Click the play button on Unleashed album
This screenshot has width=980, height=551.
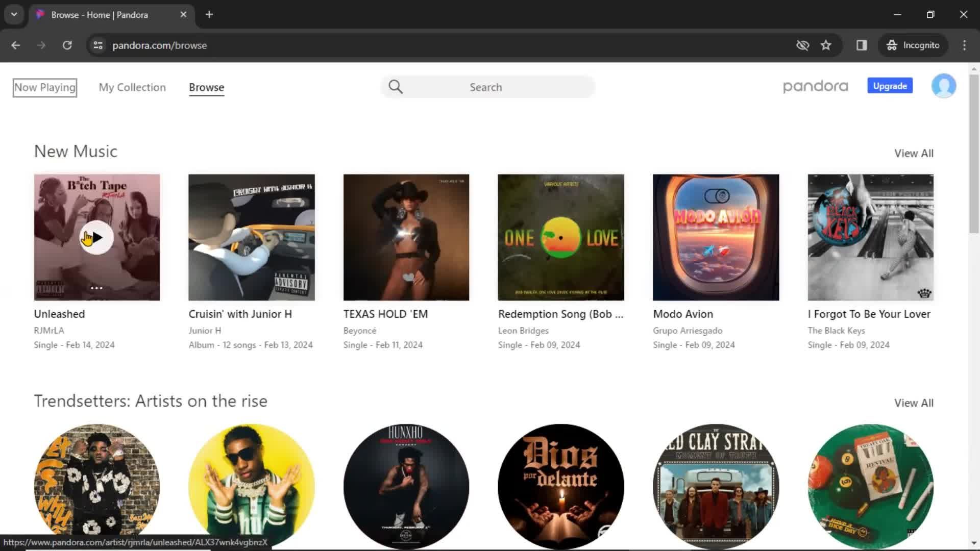(x=96, y=237)
